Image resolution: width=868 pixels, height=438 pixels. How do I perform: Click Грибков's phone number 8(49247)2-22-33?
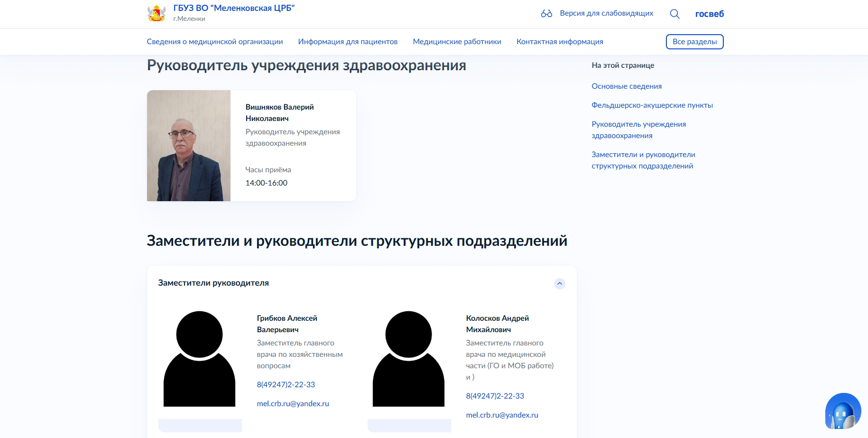click(x=286, y=385)
